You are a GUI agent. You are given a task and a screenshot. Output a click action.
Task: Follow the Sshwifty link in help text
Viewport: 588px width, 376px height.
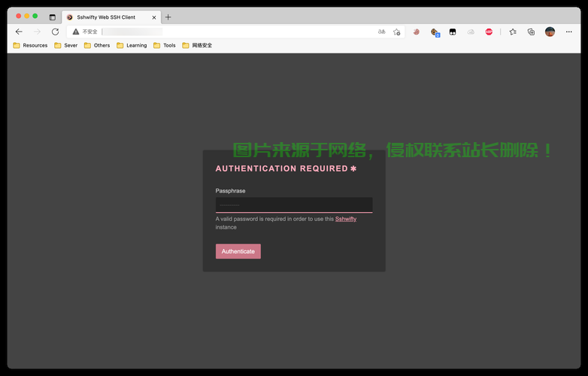(x=346, y=219)
